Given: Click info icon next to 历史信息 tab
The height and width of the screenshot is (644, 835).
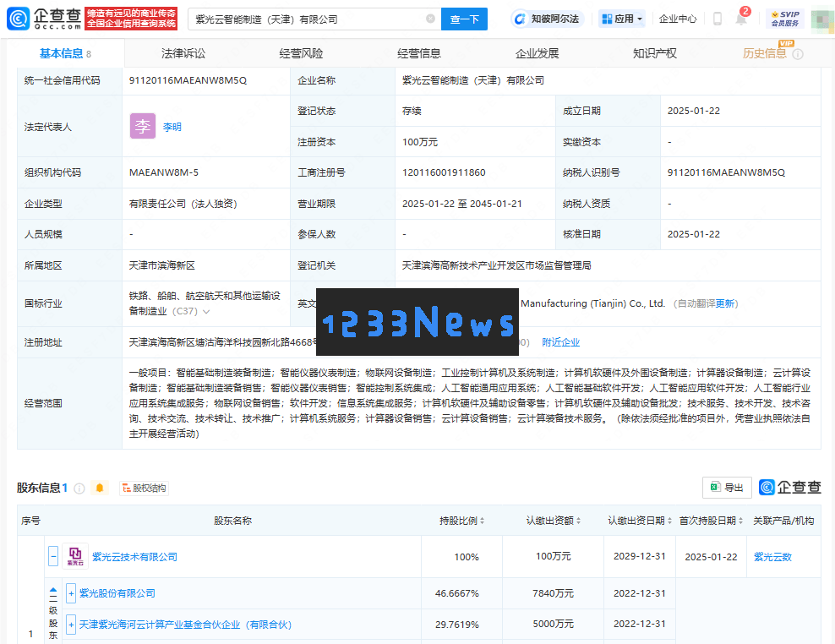Looking at the screenshot, I should click(797, 54).
